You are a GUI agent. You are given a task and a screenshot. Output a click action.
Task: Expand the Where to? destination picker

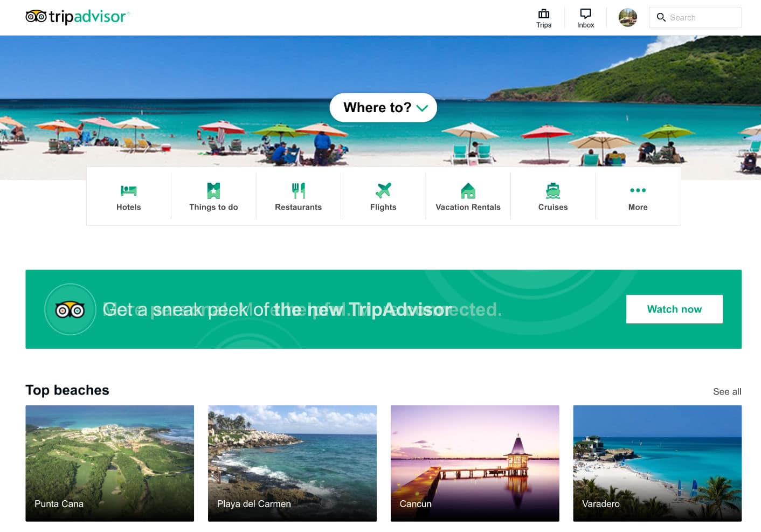pyautogui.click(x=383, y=107)
